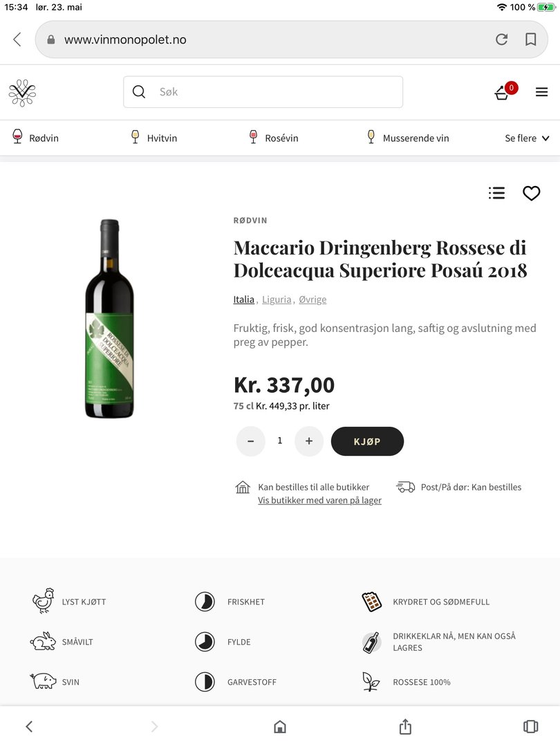The width and height of the screenshot is (560, 747).
Task: Open the hamburger menu
Action: 541,92
